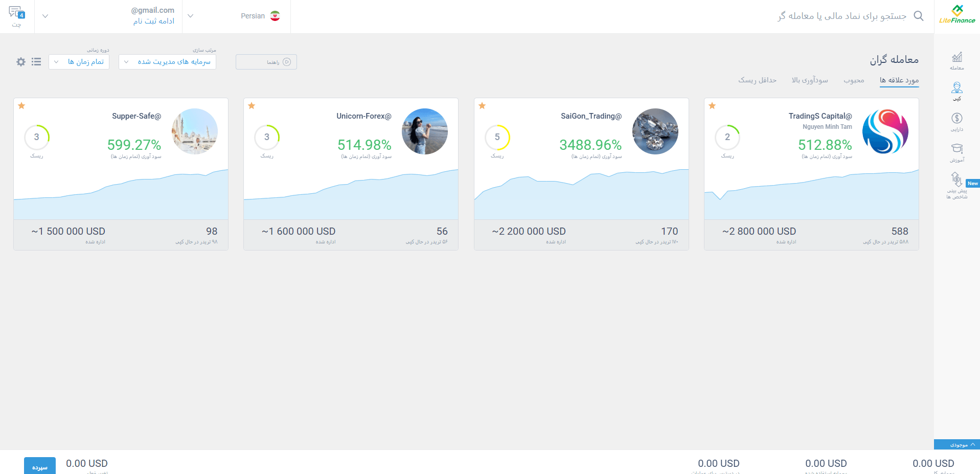
Task: Open SaiGon_Trading@ trader name link
Action: [x=591, y=116]
